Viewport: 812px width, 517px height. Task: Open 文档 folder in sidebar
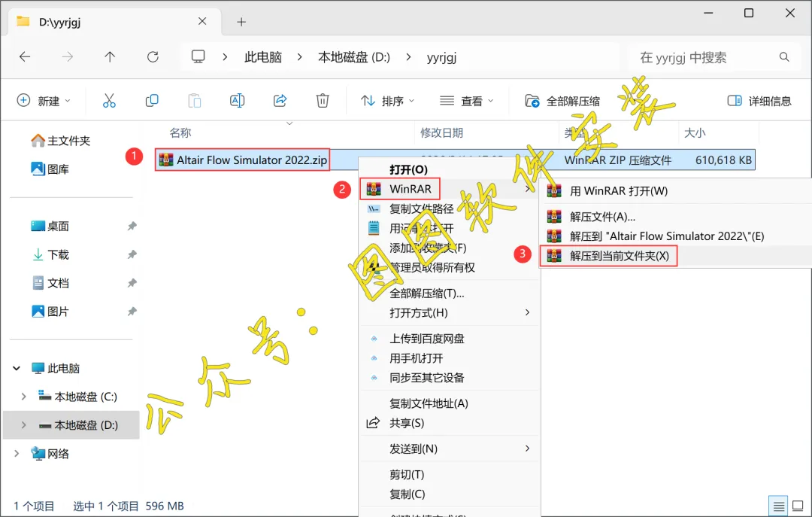[50, 283]
